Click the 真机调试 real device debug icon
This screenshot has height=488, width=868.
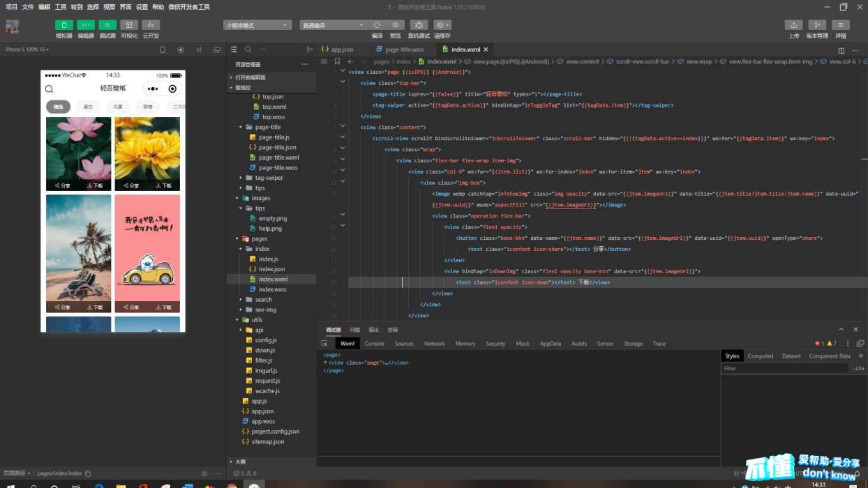[x=419, y=25]
